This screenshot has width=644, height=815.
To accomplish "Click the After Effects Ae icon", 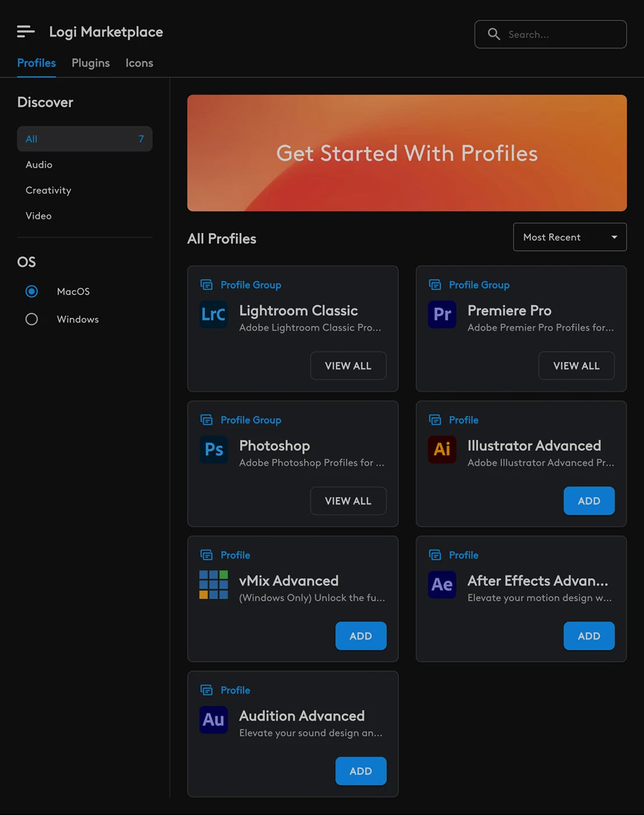I will pyautogui.click(x=442, y=584).
